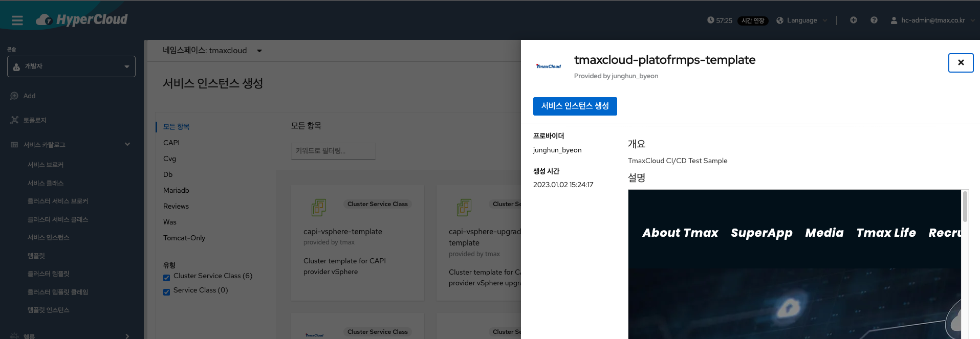Viewport: 980px width, 339px height.
Task: Click the session timer clock icon
Action: point(710,20)
